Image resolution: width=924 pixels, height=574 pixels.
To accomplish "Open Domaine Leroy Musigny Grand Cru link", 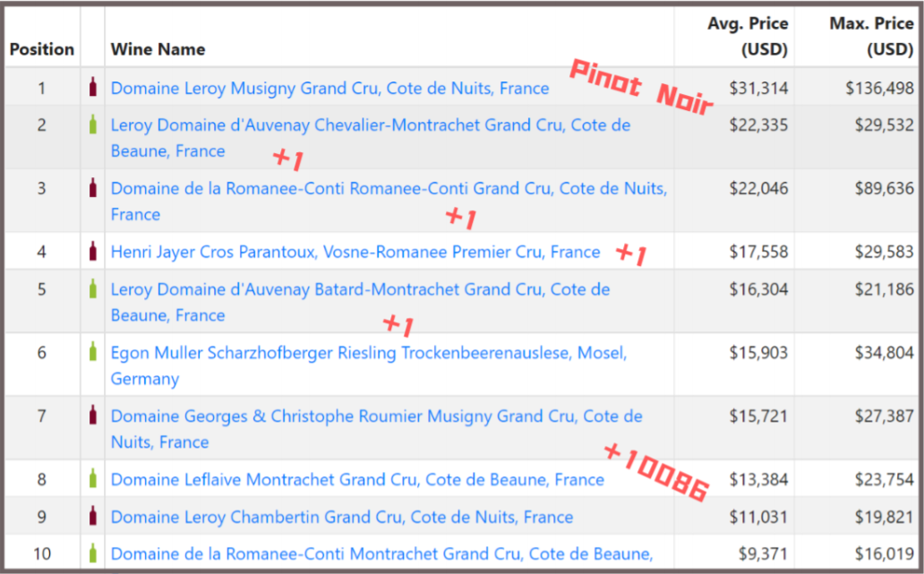I will (x=329, y=89).
